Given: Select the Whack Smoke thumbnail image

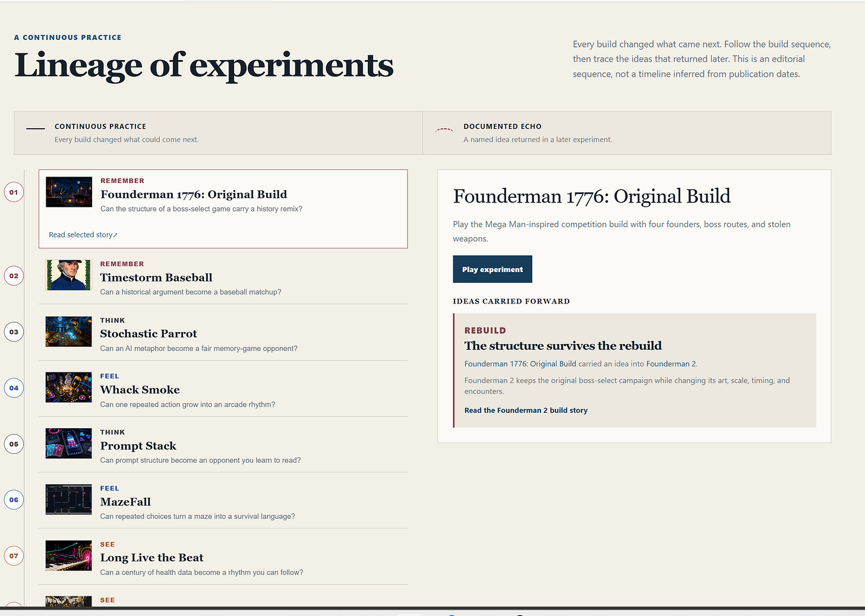Looking at the screenshot, I should [x=69, y=387].
